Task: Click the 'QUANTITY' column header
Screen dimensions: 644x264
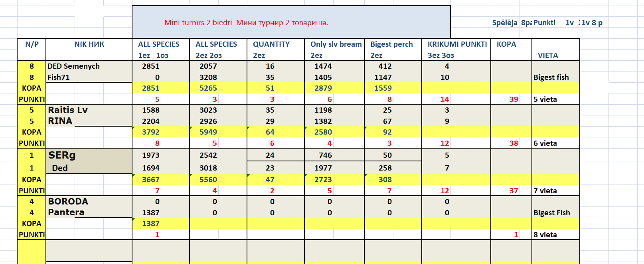Action: pyautogui.click(x=271, y=44)
